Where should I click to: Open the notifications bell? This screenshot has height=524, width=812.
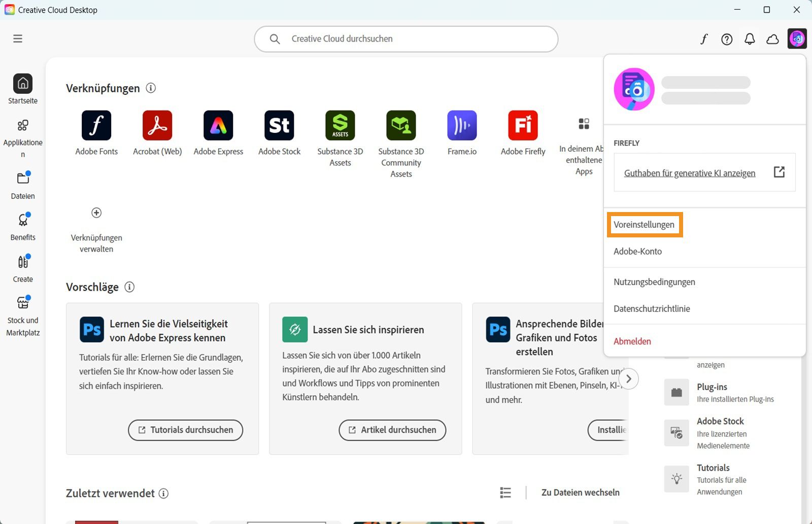point(750,39)
